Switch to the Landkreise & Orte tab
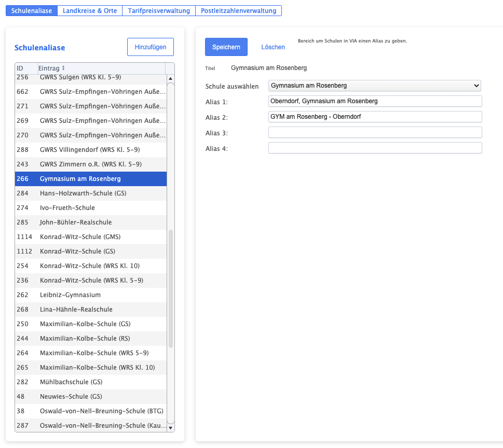503x448 pixels. pos(90,10)
